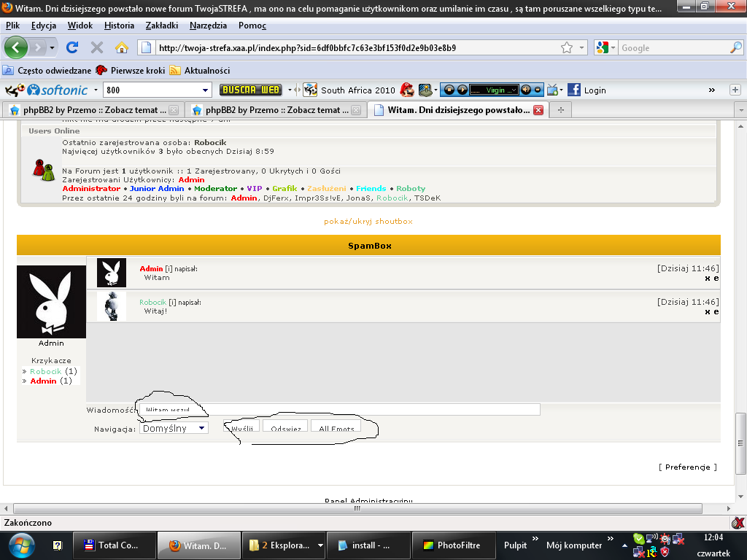The height and width of the screenshot is (560, 747).
Task: Open the back/forward history dropdown arrow
Action: pyautogui.click(x=52, y=47)
